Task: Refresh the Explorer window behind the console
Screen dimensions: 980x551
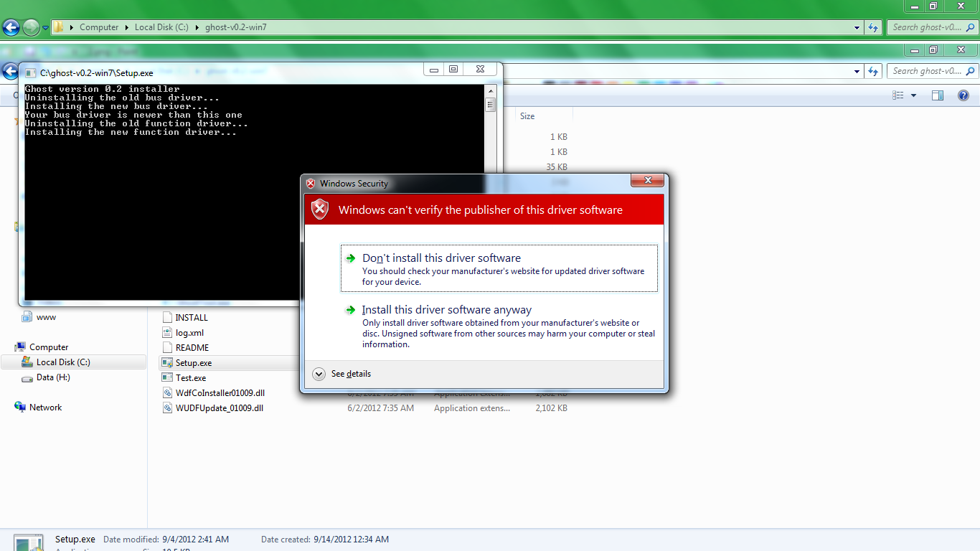Action: click(873, 71)
